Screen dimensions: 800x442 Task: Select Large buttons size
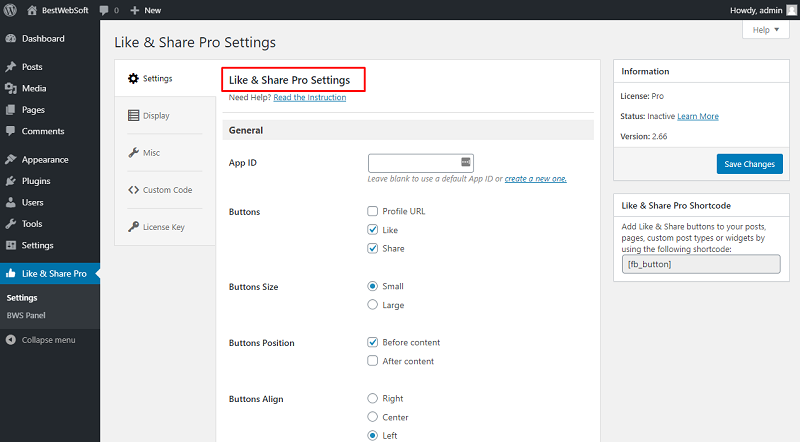point(372,305)
